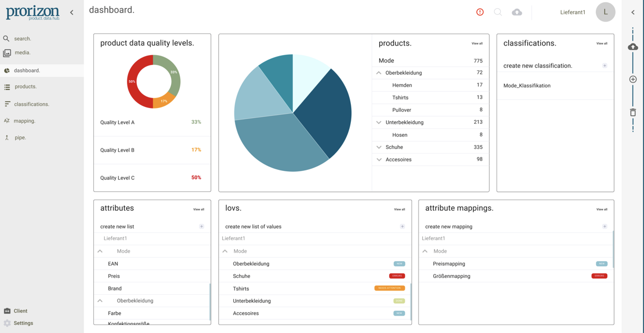This screenshot has height=333, width=644.
Task: Click View all in attributes panel
Action: (x=198, y=209)
